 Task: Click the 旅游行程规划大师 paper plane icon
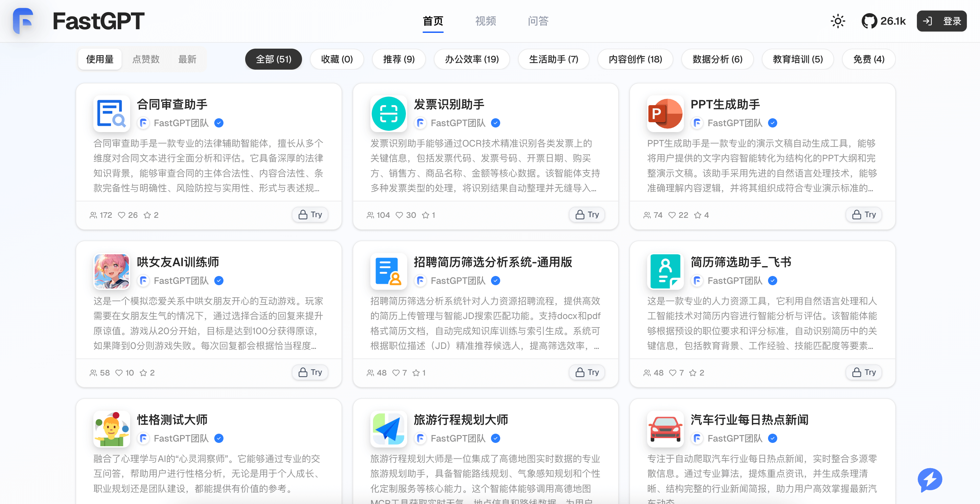(x=388, y=429)
